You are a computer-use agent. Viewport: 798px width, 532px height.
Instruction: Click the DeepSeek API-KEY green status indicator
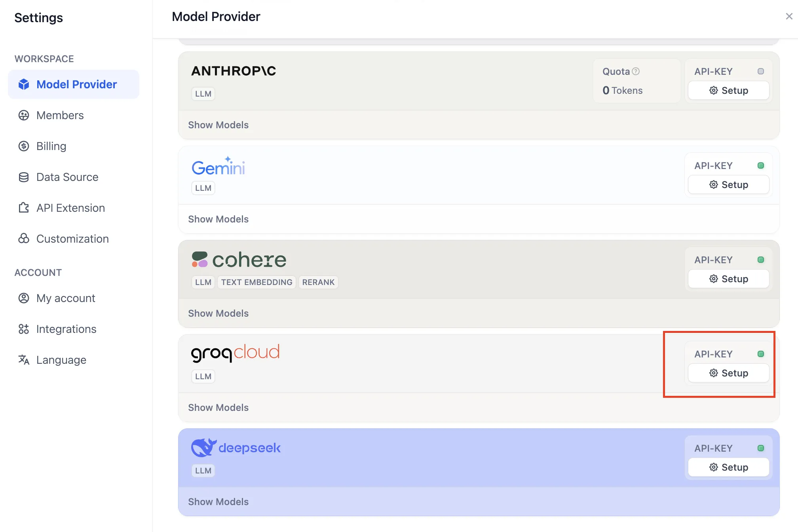coord(760,448)
